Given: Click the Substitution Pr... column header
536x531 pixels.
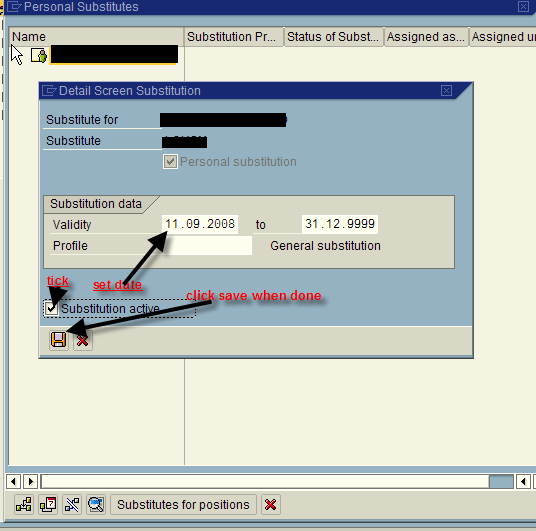Looking at the screenshot, I should (234, 37).
